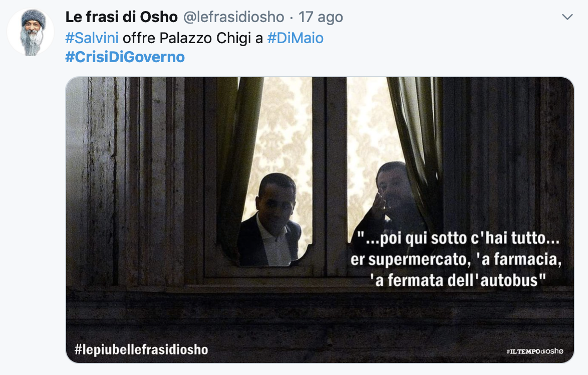The height and width of the screenshot is (375, 588).
Task: Expand the tweet options chevron
Action: pos(567,17)
